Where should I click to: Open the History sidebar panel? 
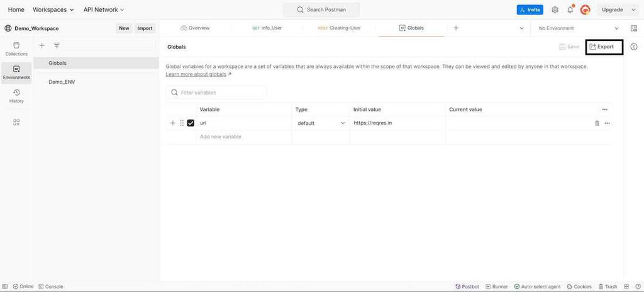click(x=16, y=96)
